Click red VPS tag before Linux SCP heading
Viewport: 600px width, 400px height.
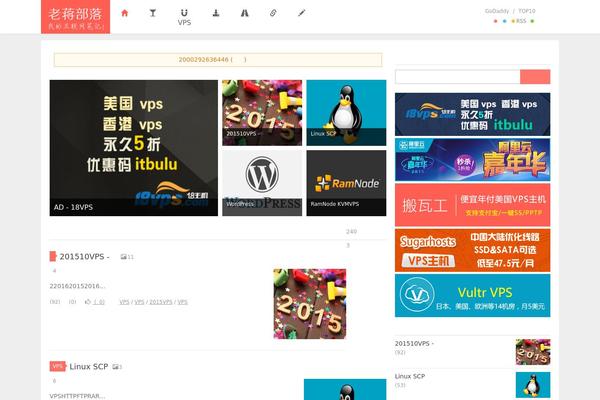tap(57, 366)
